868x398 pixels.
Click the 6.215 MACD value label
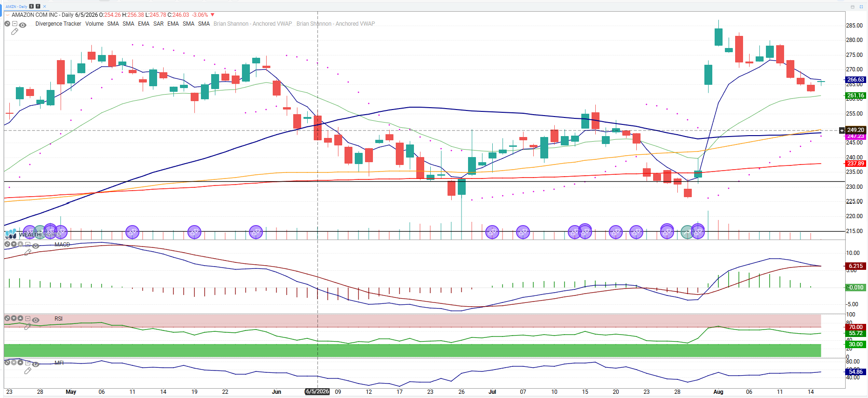tap(855, 266)
